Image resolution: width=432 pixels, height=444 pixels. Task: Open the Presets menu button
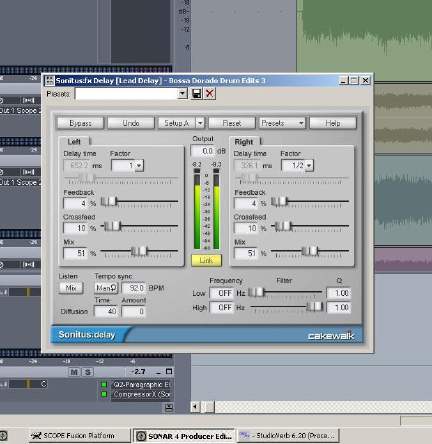tap(282, 123)
